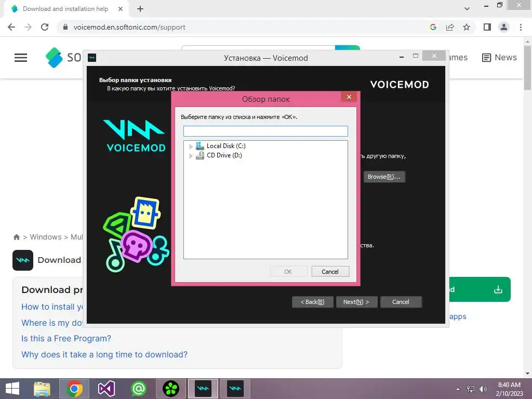The image size is (532, 399).
Task: Open 'Is this a Free Program?' link
Action: (x=66, y=339)
